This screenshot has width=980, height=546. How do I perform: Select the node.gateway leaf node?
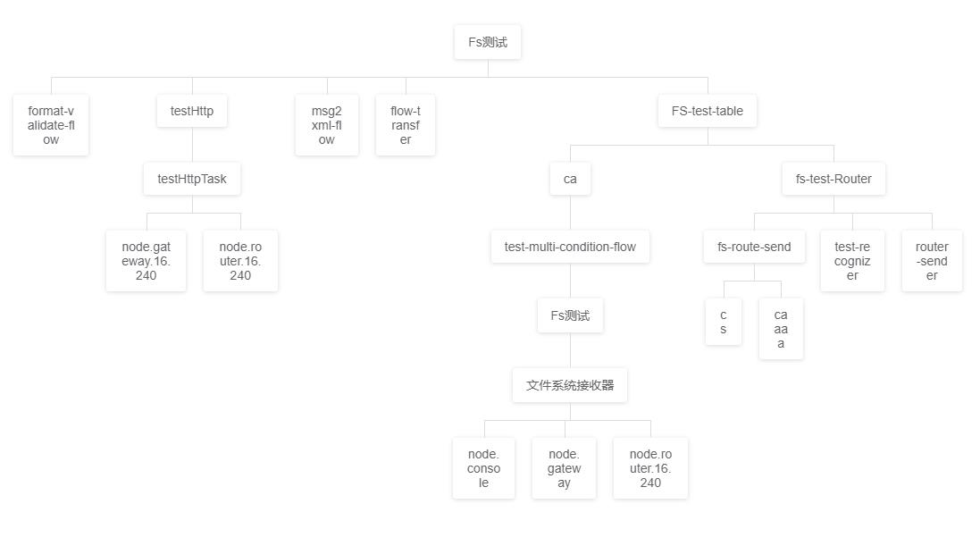click(x=565, y=468)
